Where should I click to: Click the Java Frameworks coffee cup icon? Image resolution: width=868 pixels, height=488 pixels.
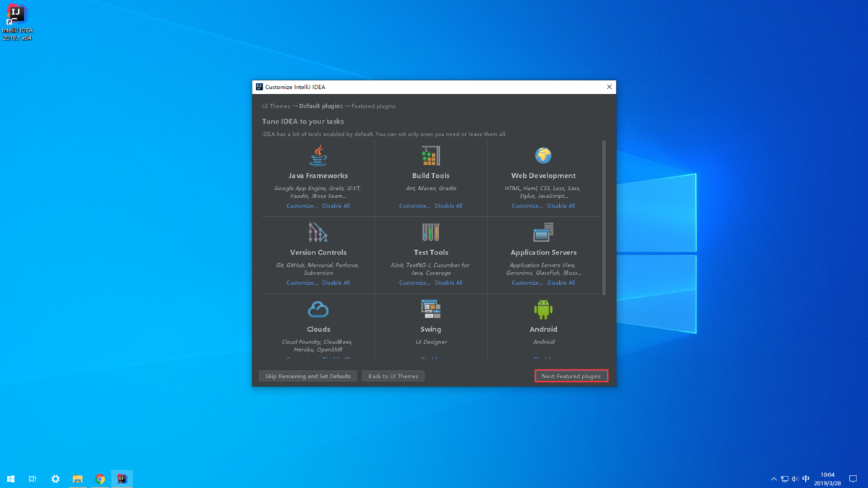318,155
